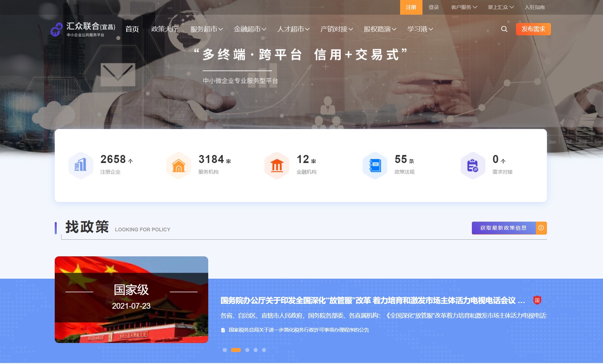Expand the 服务超市 dropdown menu
This screenshot has width=603, height=364.
click(x=206, y=29)
